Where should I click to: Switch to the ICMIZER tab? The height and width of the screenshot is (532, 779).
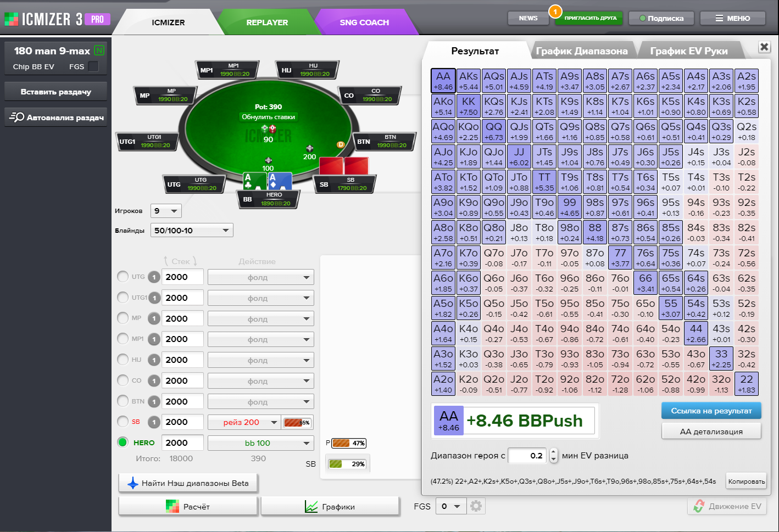(168, 23)
